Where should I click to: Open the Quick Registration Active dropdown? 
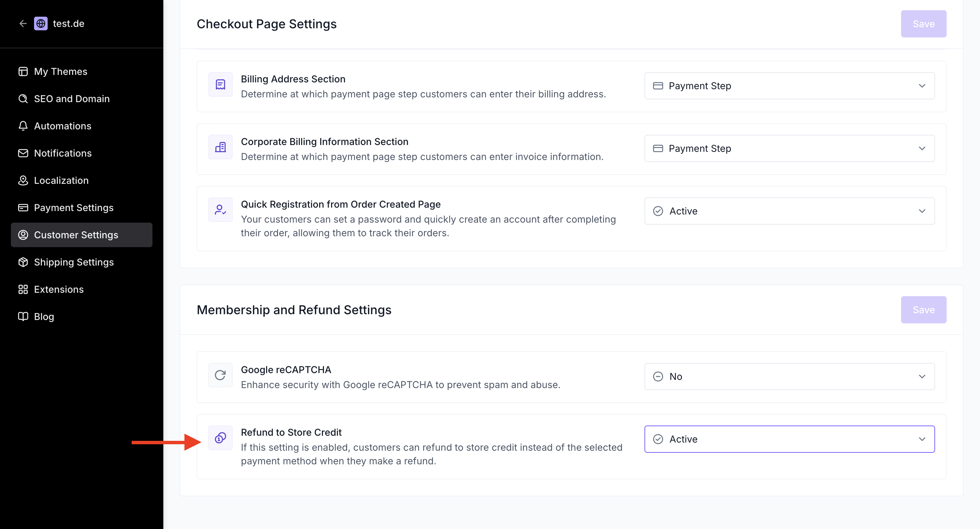789,211
